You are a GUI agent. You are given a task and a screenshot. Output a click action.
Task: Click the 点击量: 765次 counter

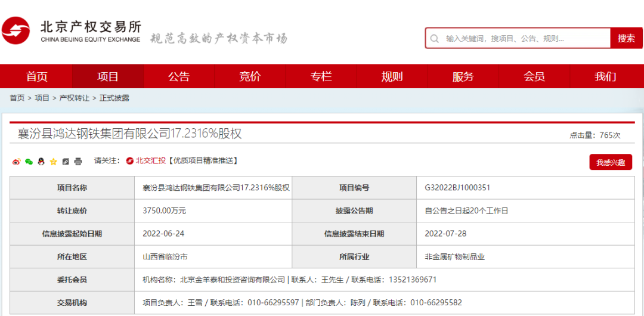click(x=595, y=135)
